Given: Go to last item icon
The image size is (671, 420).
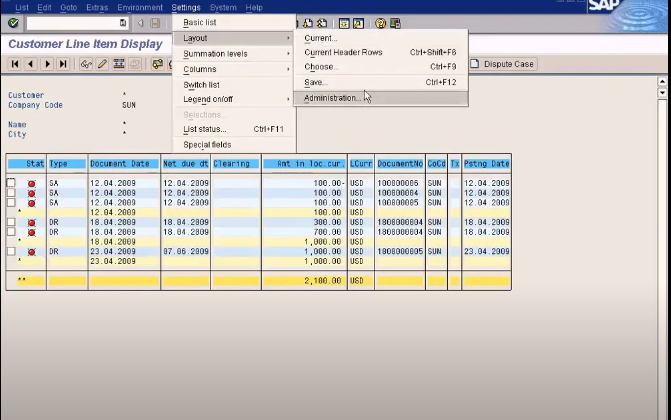Looking at the screenshot, I should click(63, 64).
